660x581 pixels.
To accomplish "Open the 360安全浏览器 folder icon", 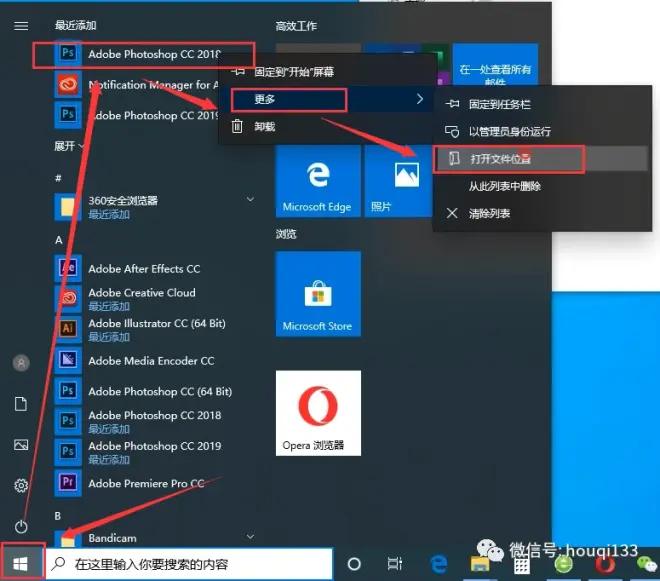I will coord(68,206).
